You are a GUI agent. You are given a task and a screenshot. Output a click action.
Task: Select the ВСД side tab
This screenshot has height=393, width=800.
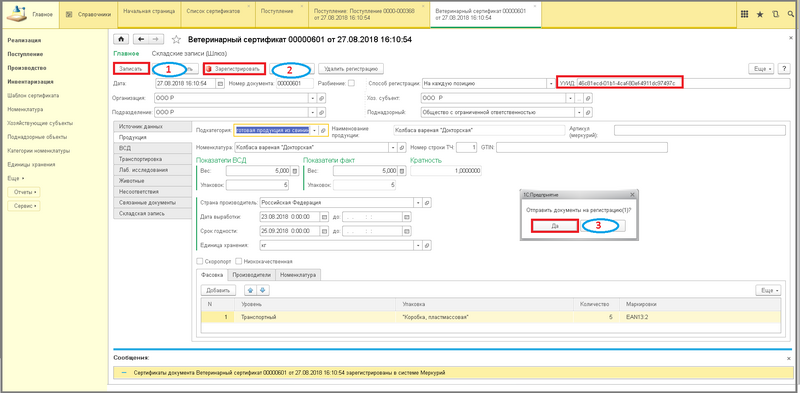click(x=152, y=148)
